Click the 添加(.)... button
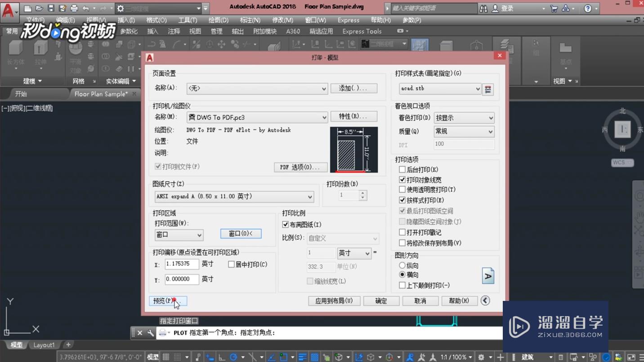 pyautogui.click(x=354, y=88)
